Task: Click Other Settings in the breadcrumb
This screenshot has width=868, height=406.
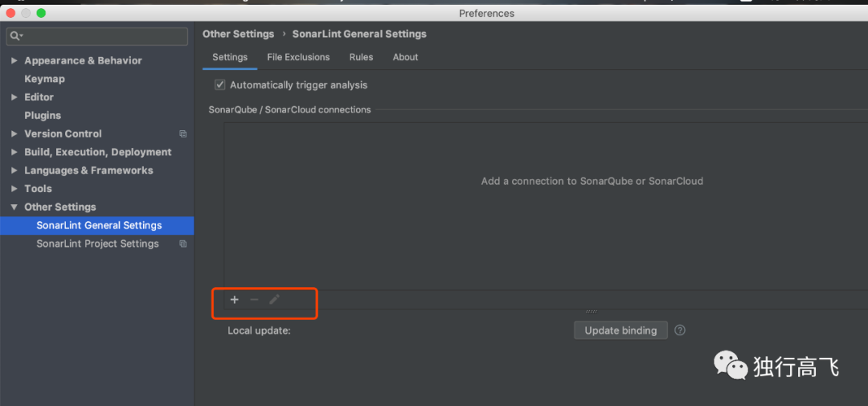Action: click(238, 34)
